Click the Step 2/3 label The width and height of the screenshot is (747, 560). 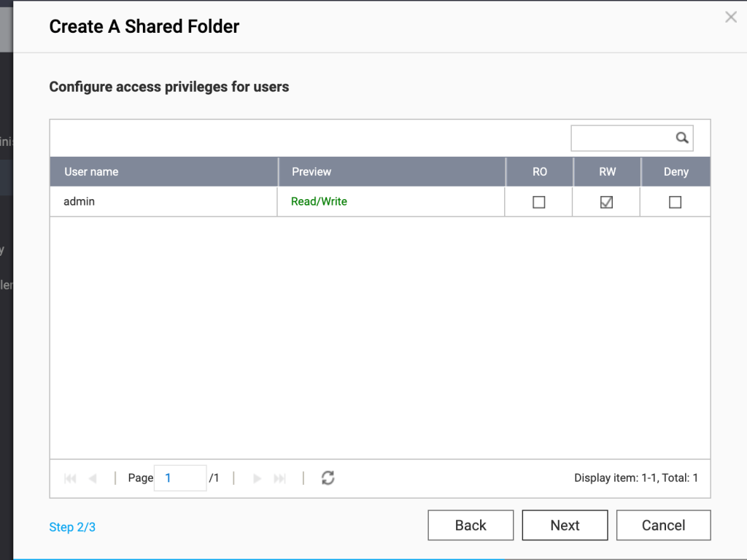[71, 527]
